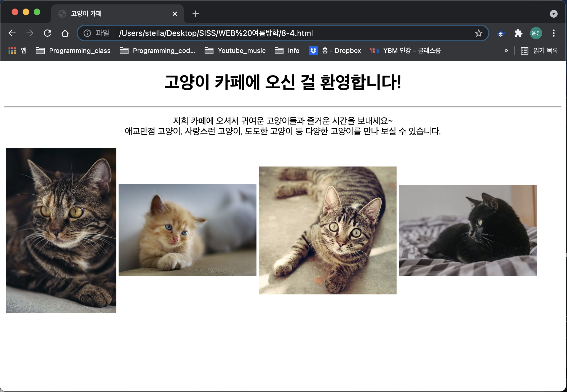Open the 윤진 profile avatar

(536, 33)
